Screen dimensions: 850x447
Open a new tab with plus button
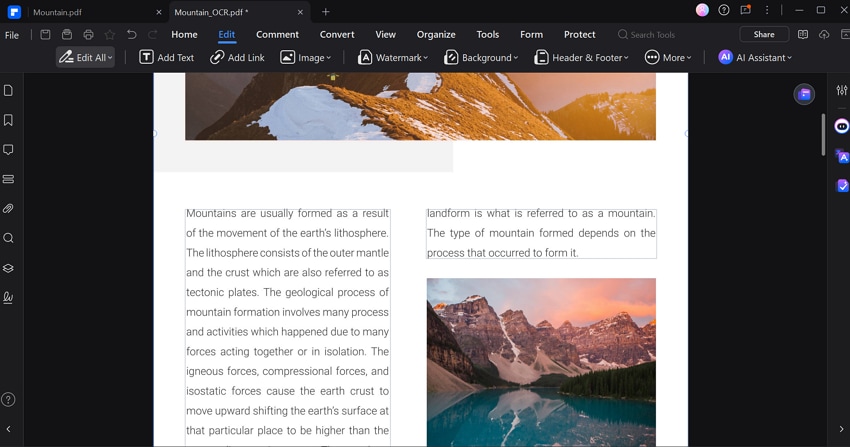pos(325,12)
